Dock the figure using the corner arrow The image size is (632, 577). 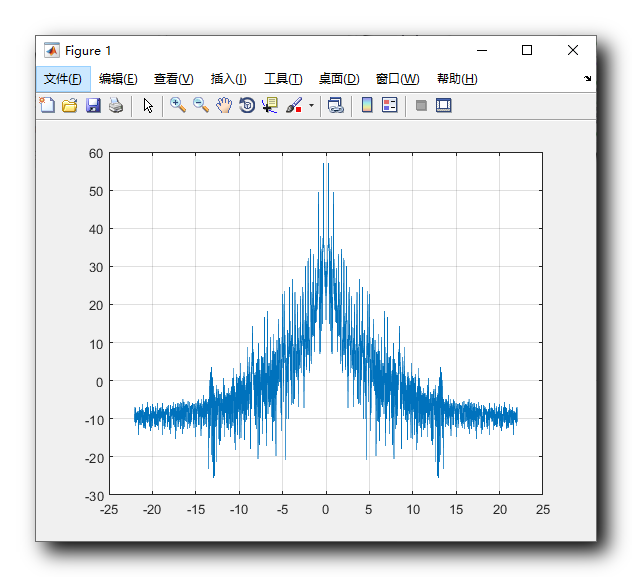587,79
